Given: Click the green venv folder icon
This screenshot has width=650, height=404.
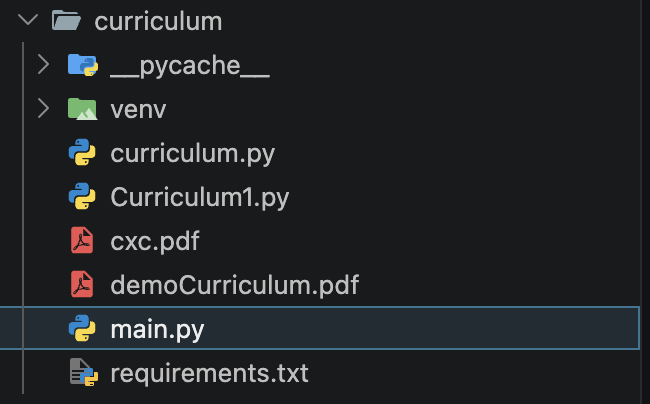Looking at the screenshot, I should point(82,109).
